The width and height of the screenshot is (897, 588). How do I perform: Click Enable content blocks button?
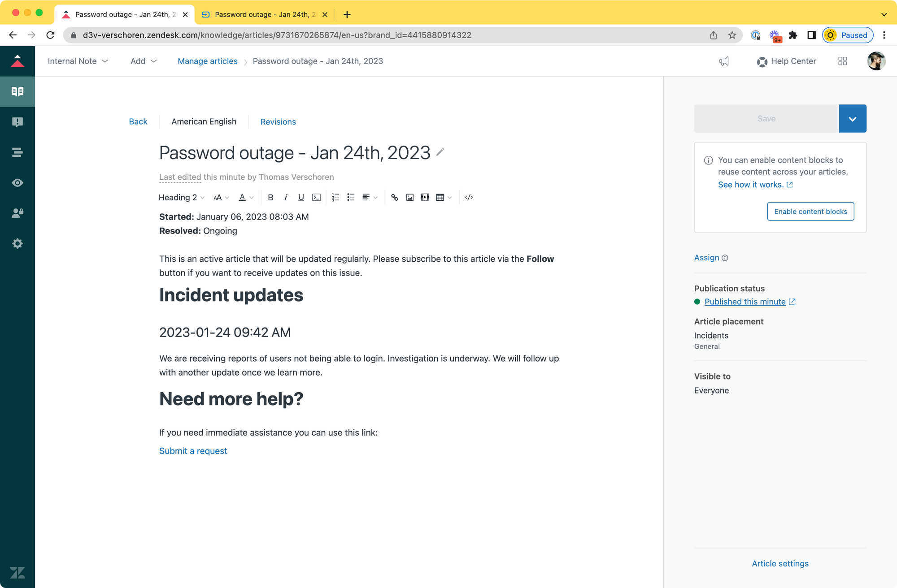point(810,212)
